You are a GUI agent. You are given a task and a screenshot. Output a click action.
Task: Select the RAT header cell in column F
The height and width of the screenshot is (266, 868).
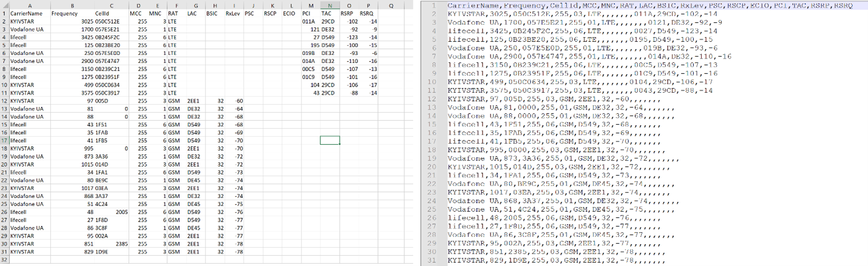point(172,13)
